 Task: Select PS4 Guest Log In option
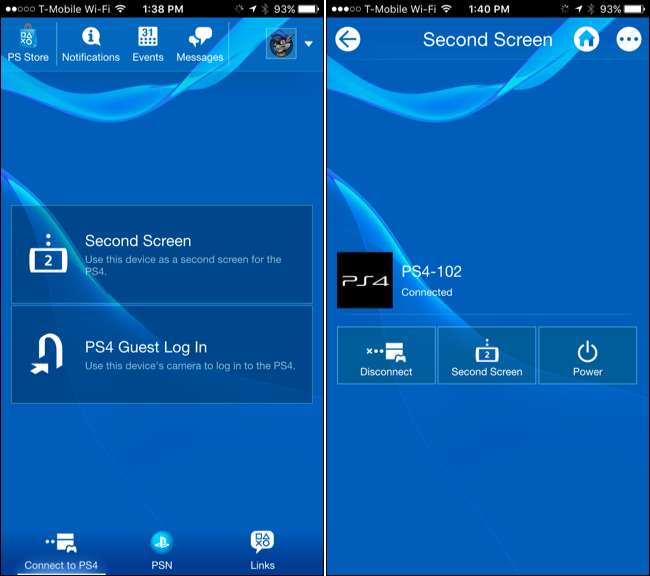point(162,354)
